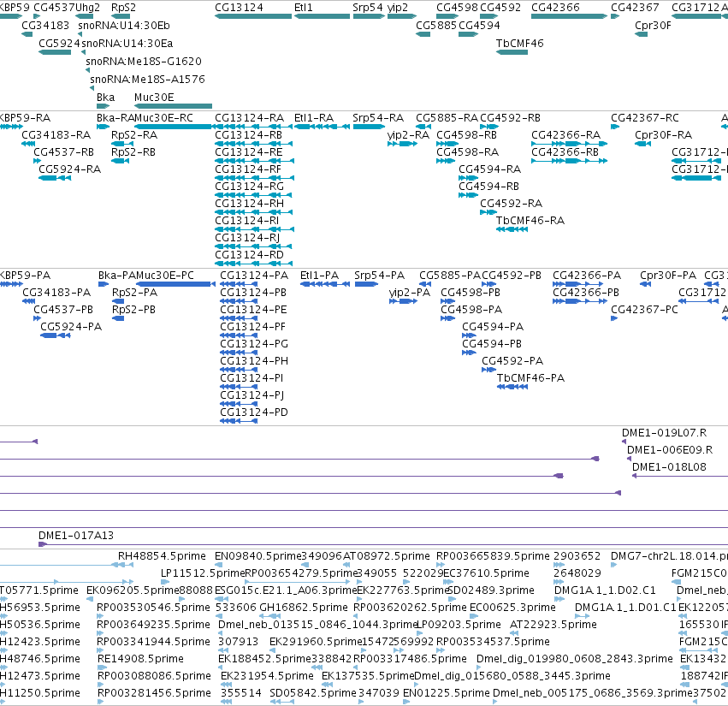Select protein Cpr30F-PA

(645, 284)
